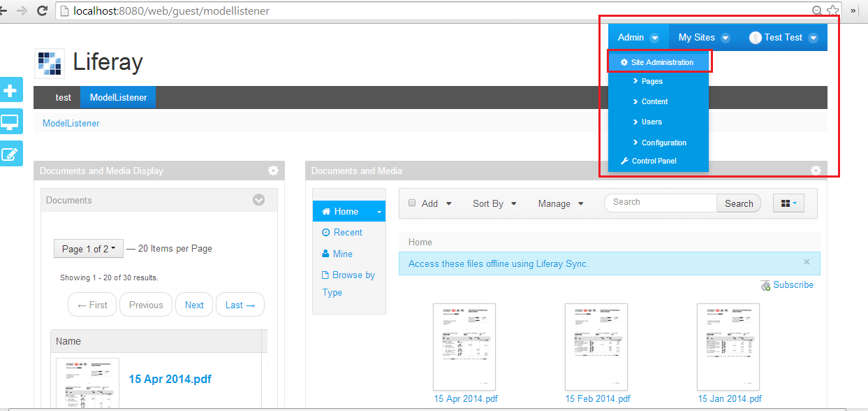The height and width of the screenshot is (411, 868).
Task: Open the display style grid dropdown
Action: pos(789,203)
